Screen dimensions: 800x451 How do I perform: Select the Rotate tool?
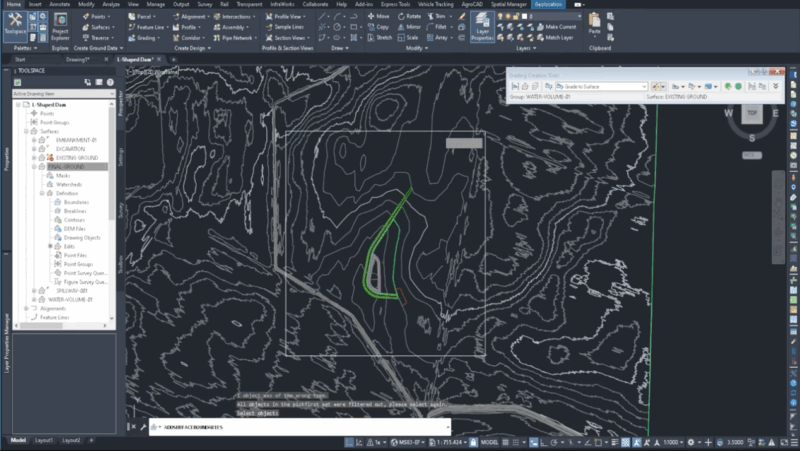coord(409,16)
